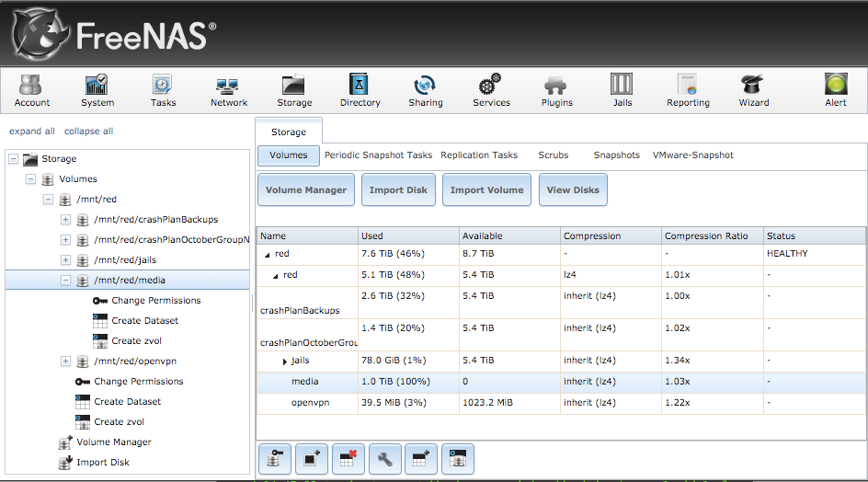Click the wrench edit options icon button
The height and width of the screenshot is (482, 868).
384,459
